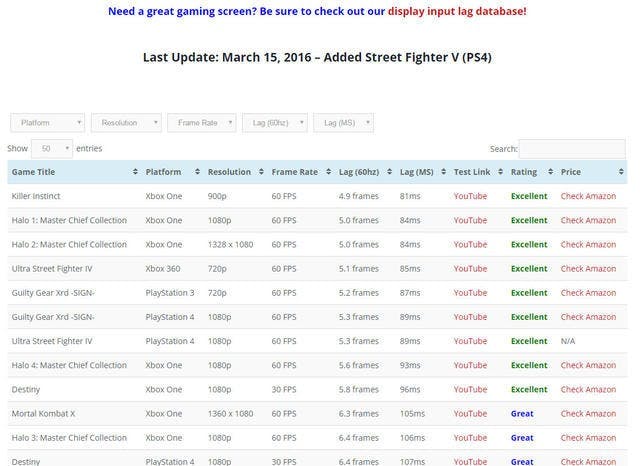Sort table by Test Link column
This screenshot has width=640, height=466.
[478, 172]
